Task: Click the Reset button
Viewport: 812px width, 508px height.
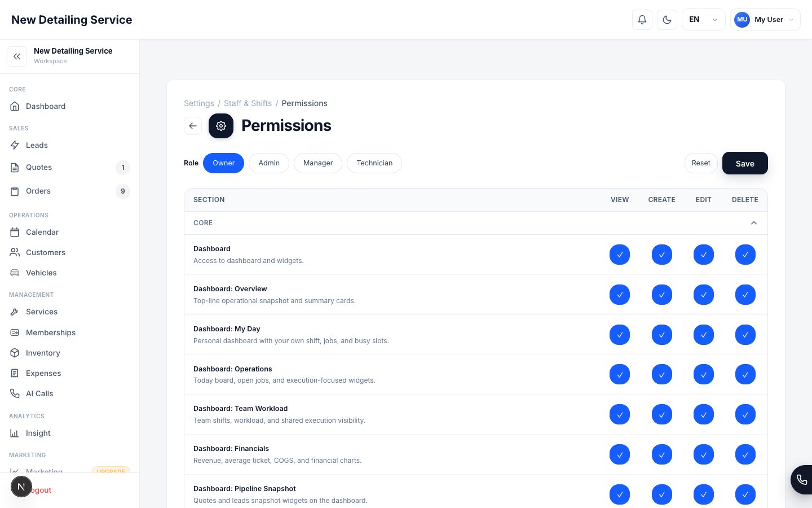Action: pos(701,163)
